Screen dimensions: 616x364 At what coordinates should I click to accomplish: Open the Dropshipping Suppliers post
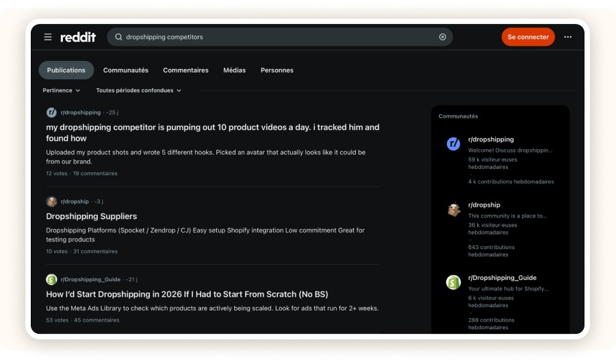(x=92, y=216)
